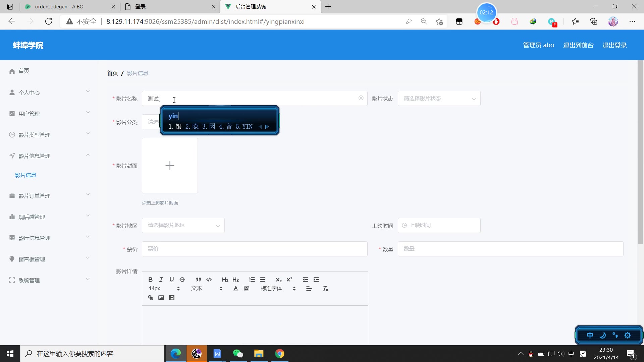Insert a hyperlink in editor
This screenshot has height=362, width=644.
point(151,298)
